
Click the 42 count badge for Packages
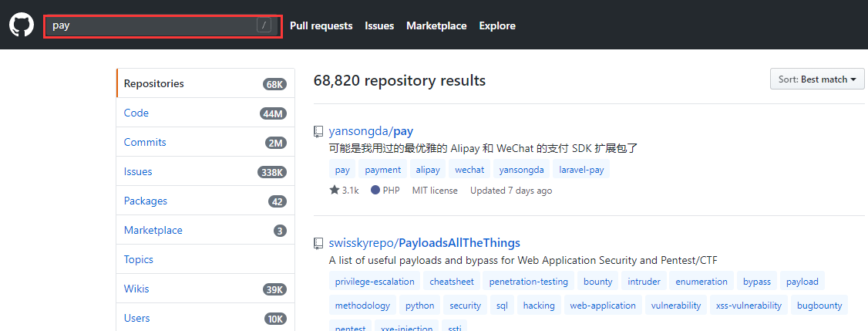(x=278, y=201)
